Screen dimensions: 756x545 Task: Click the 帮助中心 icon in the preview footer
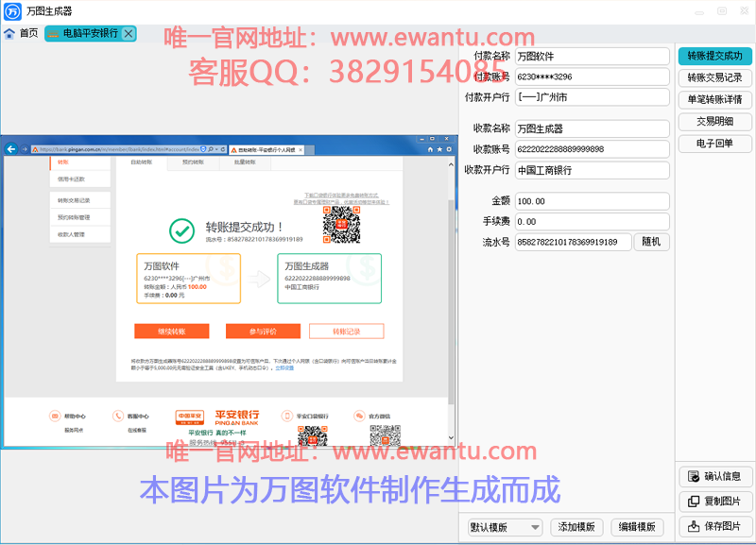pyautogui.click(x=55, y=416)
